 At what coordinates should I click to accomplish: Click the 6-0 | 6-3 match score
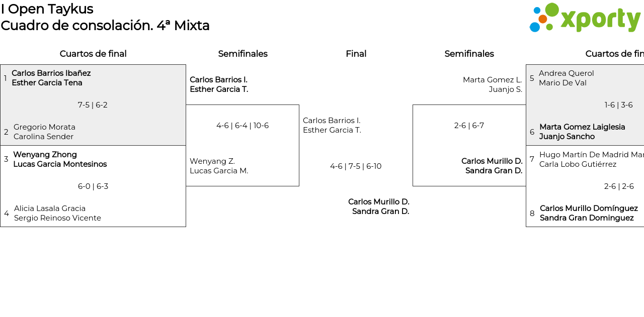coord(93,186)
